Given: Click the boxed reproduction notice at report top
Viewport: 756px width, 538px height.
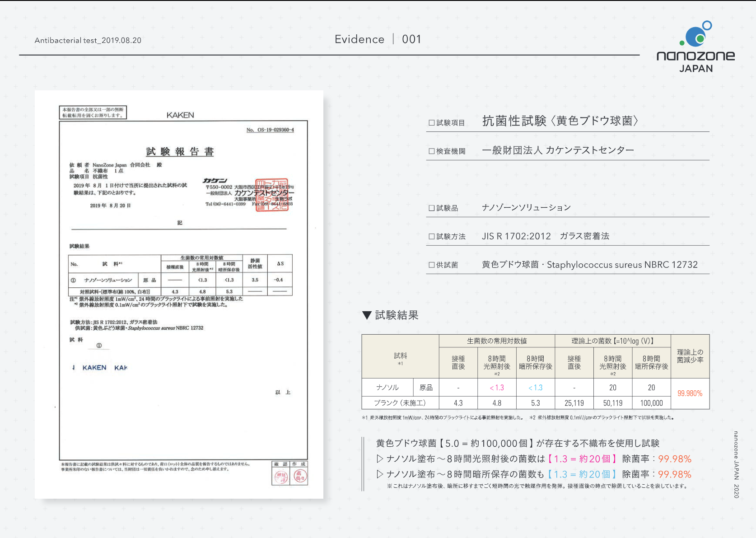Looking at the screenshot, I should 93,112.
